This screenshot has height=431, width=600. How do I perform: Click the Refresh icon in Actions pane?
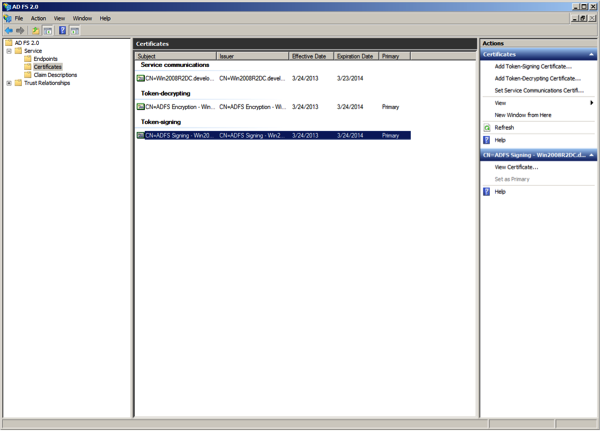(x=487, y=128)
